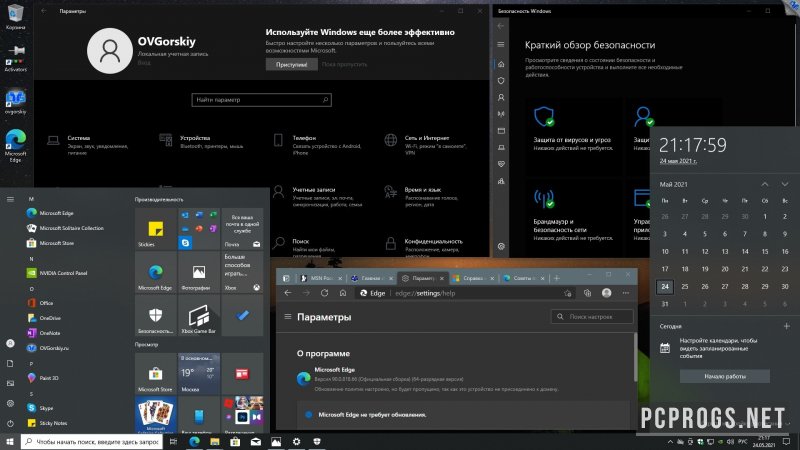Open new tab in Edge

click(x=557, y=278)
